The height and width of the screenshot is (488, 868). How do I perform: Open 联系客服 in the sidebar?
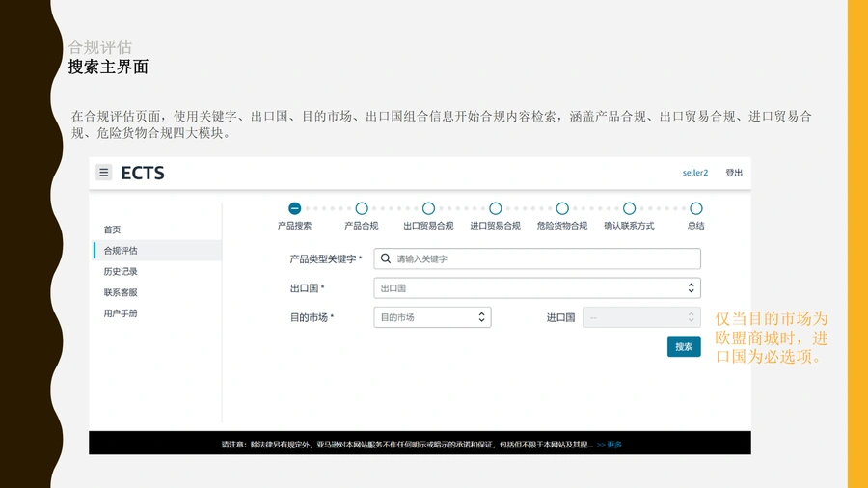[x=121, y=292]
